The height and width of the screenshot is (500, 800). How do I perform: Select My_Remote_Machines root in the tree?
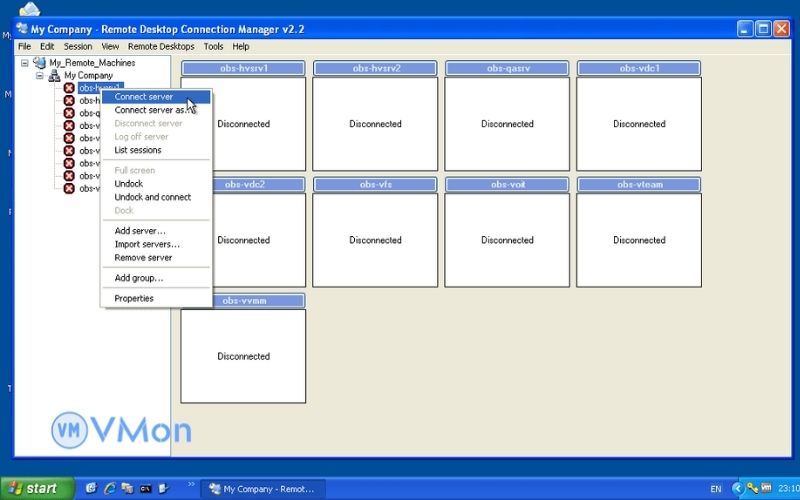[x=92, y=63]
